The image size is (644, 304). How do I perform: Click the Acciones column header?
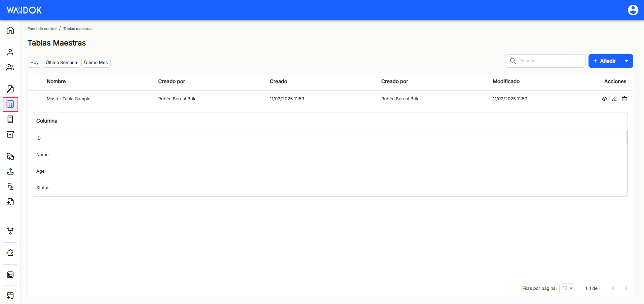(x=615, y=81)
